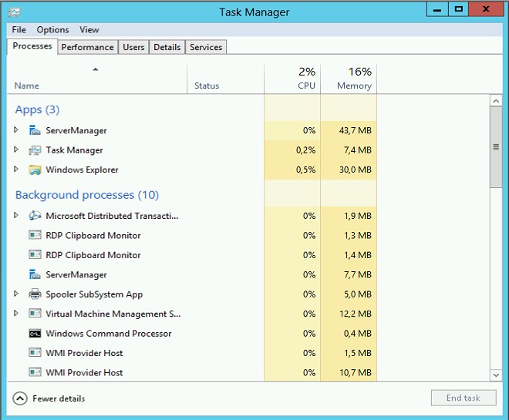
Task: Open the Options menu
Action: point(52,30)
